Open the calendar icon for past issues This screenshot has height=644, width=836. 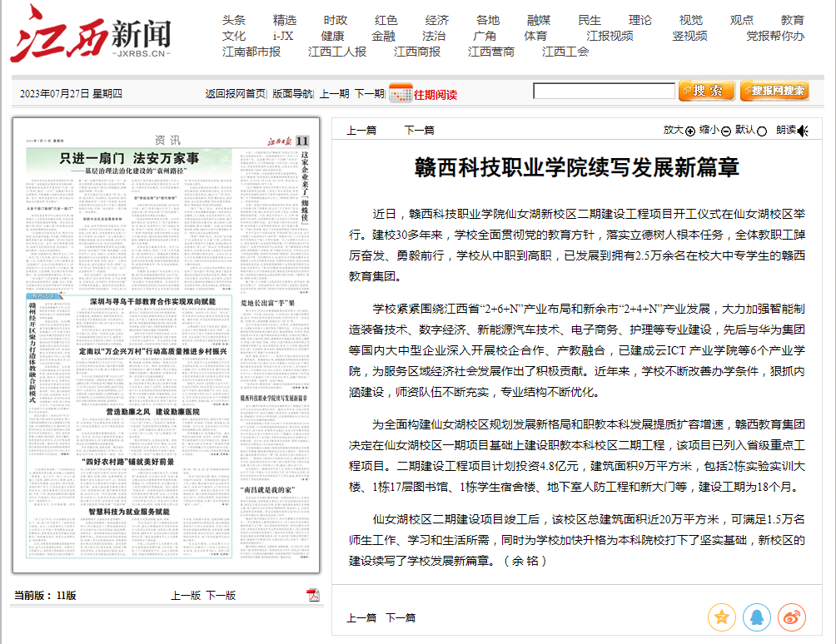[x=400, y=92]
